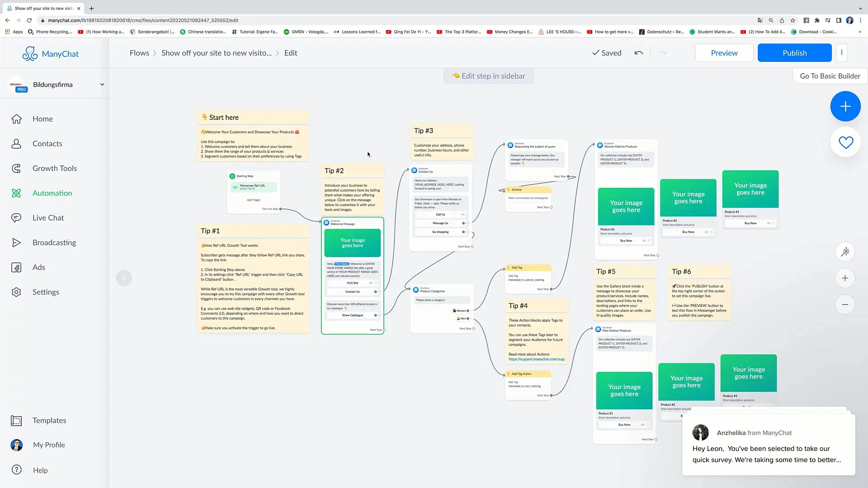Click the Preview button

[x=724, y=53]
